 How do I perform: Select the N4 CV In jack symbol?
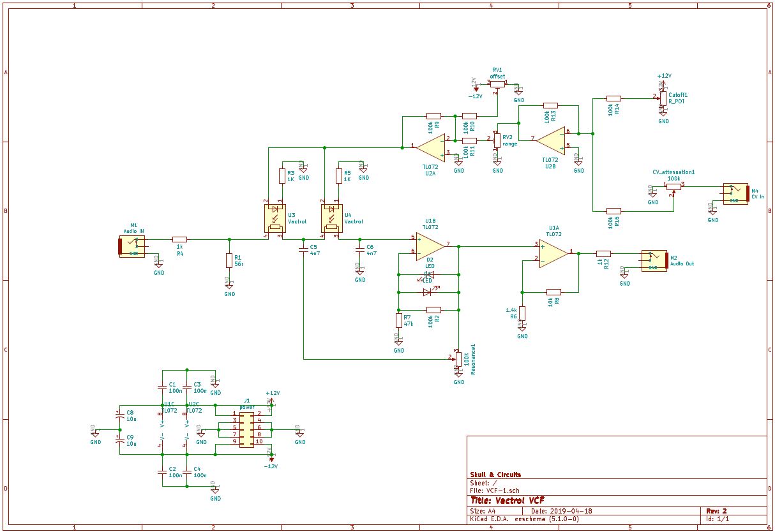pos(735,193)
